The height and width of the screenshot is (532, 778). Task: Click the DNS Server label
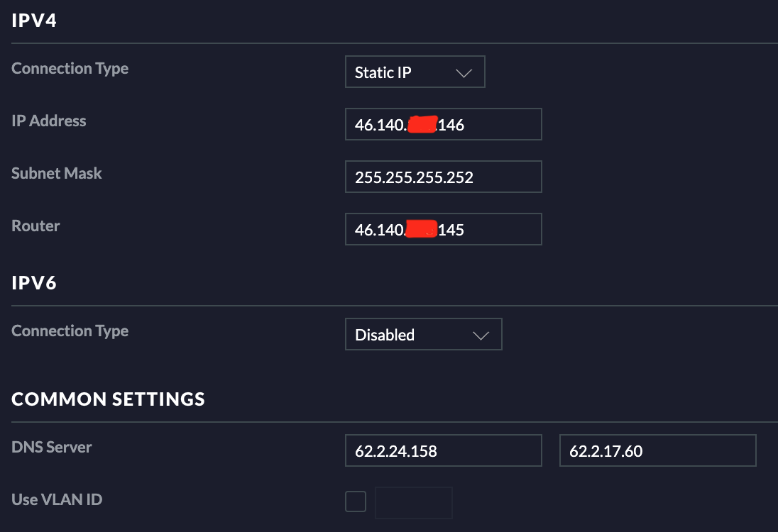coord(52,447)
